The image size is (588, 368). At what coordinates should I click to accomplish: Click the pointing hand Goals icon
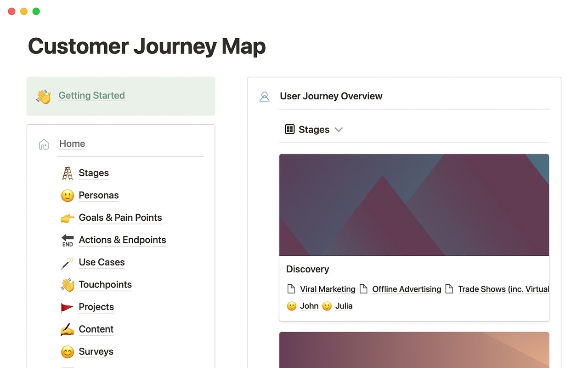click(68, 218)
